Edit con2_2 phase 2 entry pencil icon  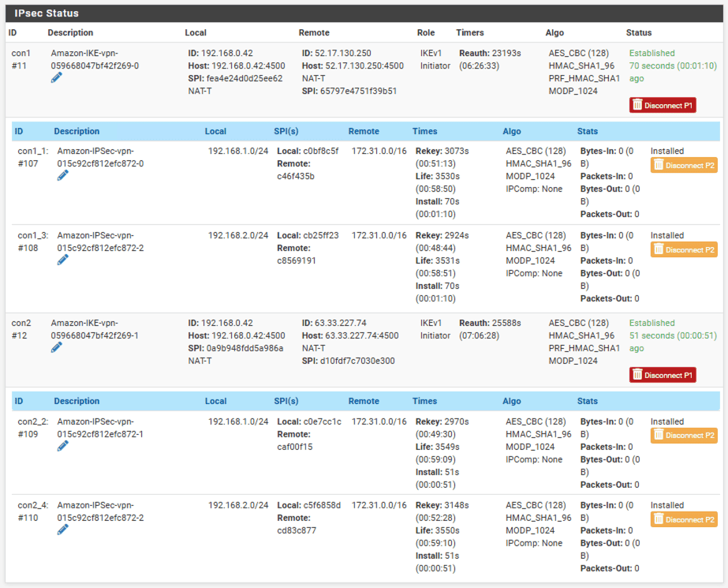pyautogui.click(x=62, y=446)
